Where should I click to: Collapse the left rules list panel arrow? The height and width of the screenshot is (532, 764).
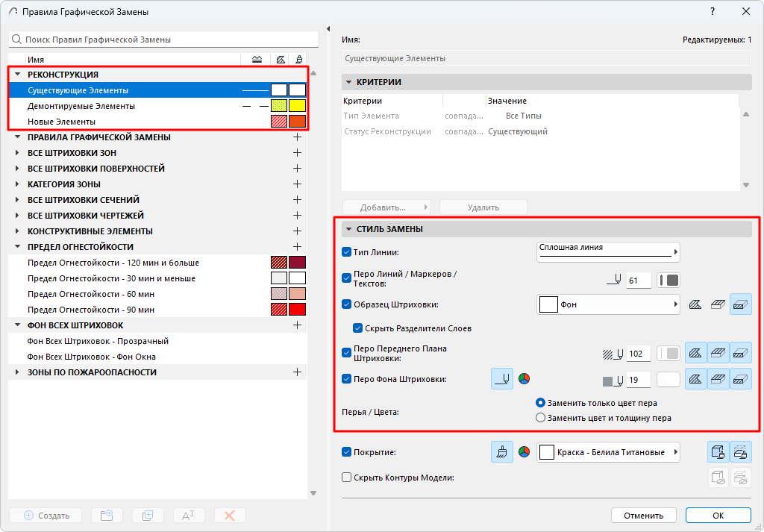click(x=328, y=29)
